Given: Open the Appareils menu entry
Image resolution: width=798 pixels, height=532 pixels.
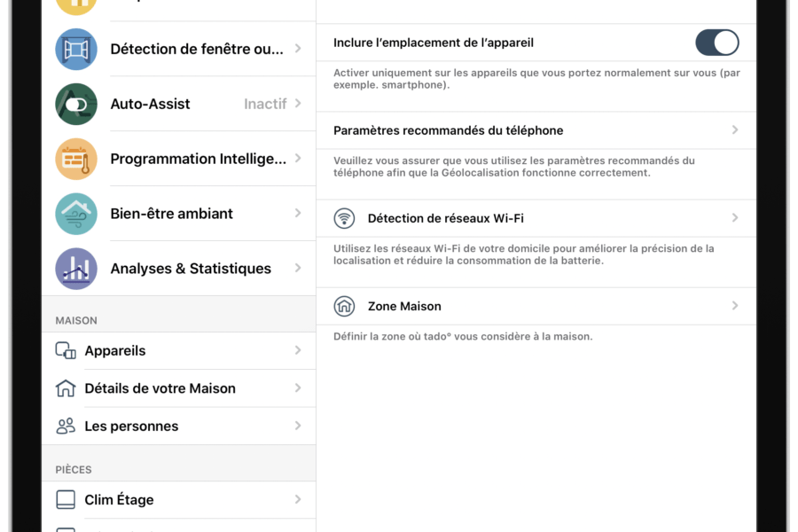Looking at the screenshot, I should click(179, 351).
